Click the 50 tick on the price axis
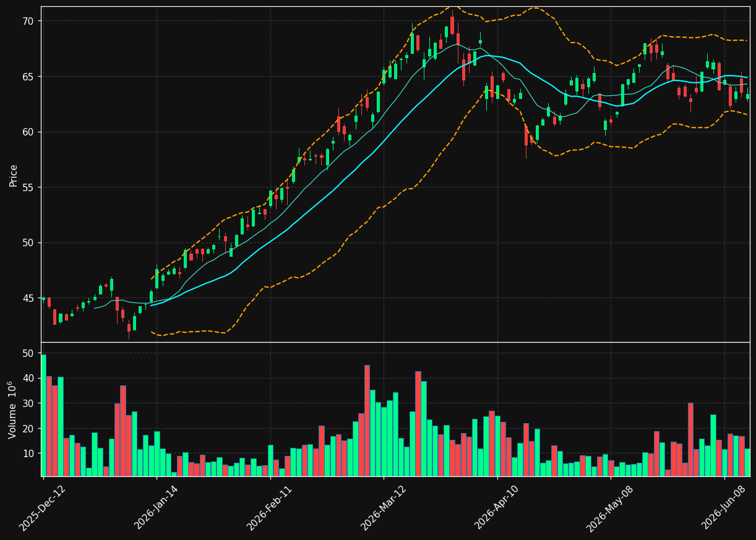Viewport: 756px width, 540px height. click(28, 242)
